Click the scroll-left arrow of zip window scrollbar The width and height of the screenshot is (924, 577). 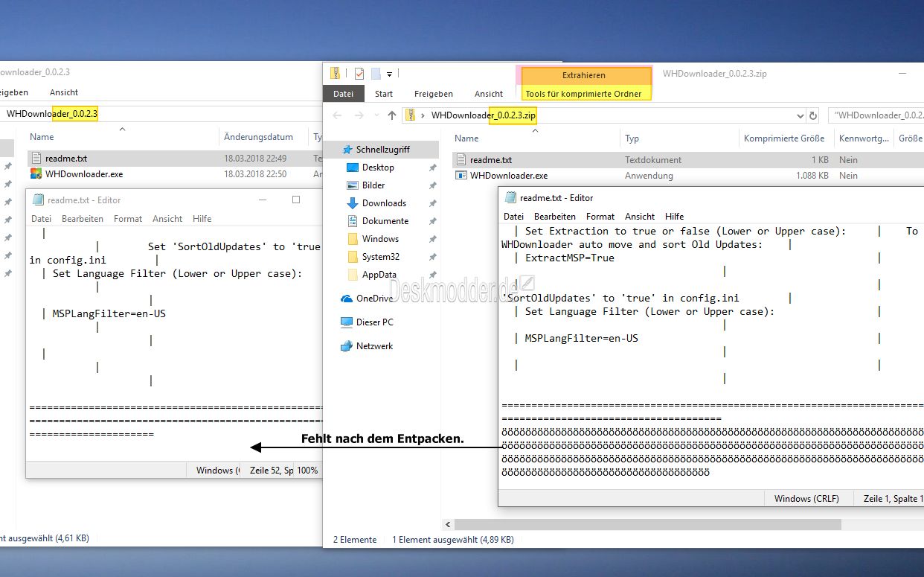[447, 525]
